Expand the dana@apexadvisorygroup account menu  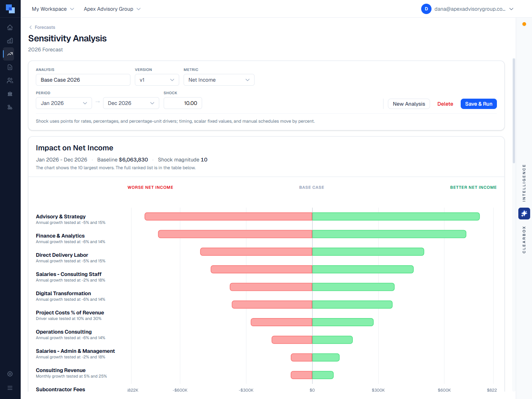[467, 9]
